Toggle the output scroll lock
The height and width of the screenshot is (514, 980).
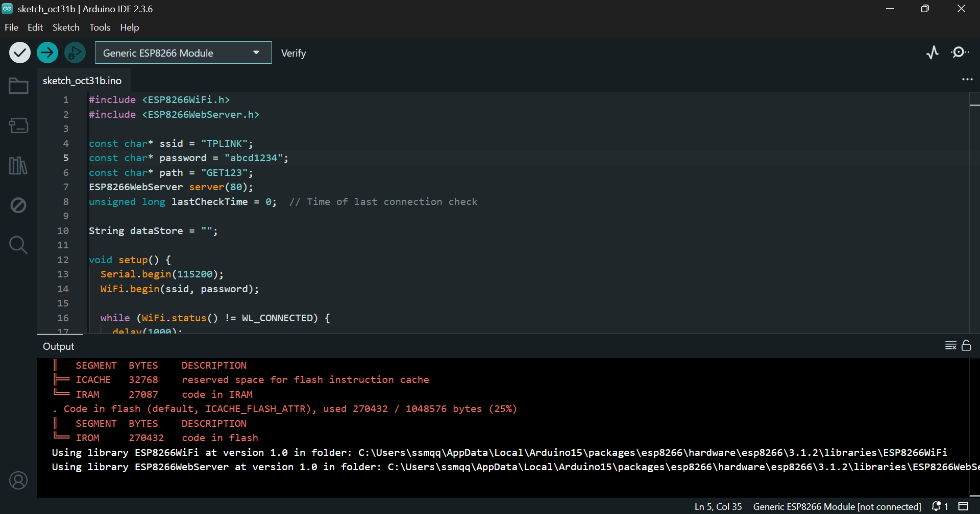(x=966, y=346)
